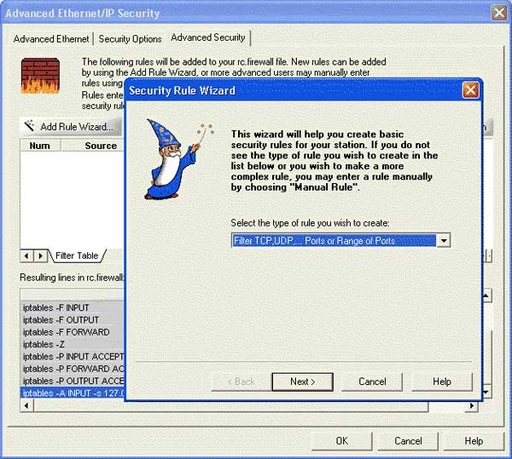Click the firewall brick flame icon
Image resolution: width=512 pixels, height=459 pixels.
(40, 76)
